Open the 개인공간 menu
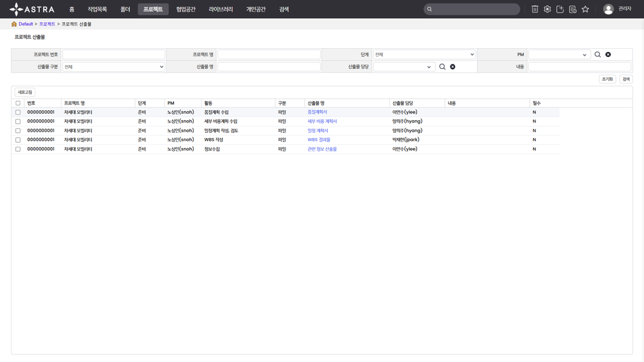Viewport: 644px width, 362px height. click(x=256, y=9)
